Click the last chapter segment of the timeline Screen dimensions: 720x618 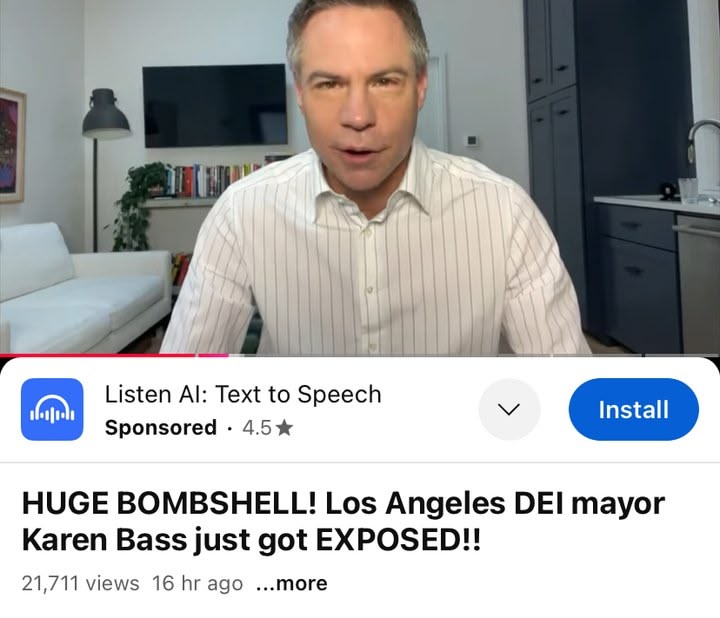681,355
